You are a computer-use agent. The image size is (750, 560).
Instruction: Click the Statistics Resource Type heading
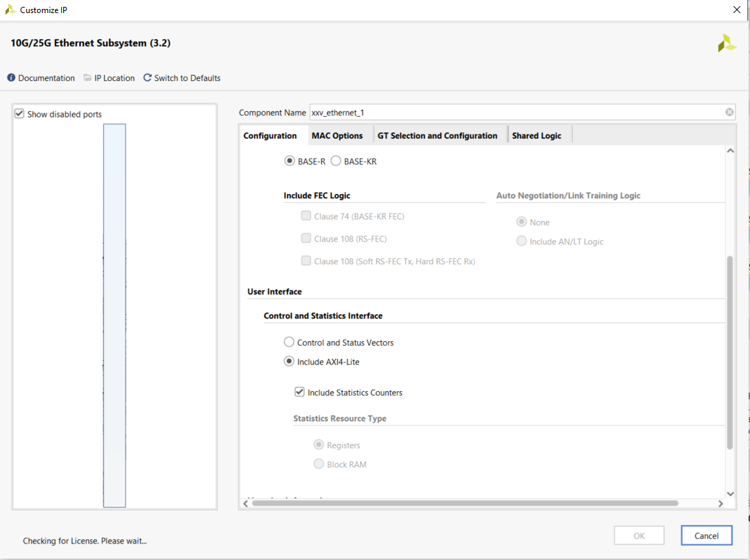[339, 418]
